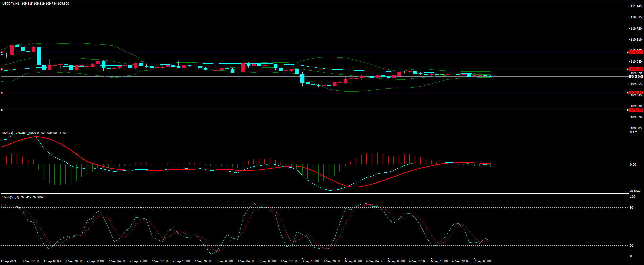
Task: Click the MACD 0.00 scale label
Action: pyautogui.click(x=633, y=165)
